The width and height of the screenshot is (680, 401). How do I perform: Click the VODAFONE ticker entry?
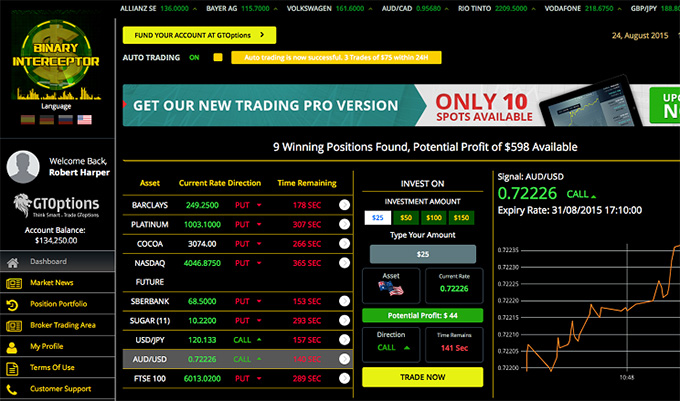[x=583, y=9]
